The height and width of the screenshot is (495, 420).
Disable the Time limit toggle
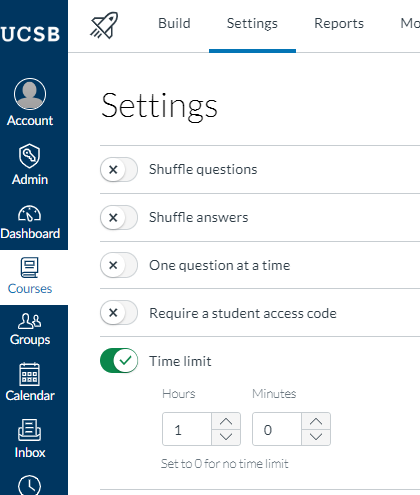[119, 361]
